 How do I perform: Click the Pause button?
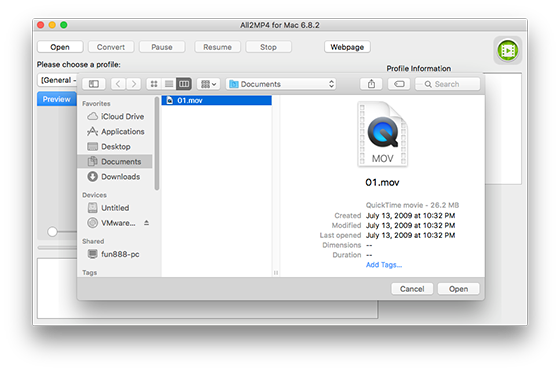pos(162,47)
